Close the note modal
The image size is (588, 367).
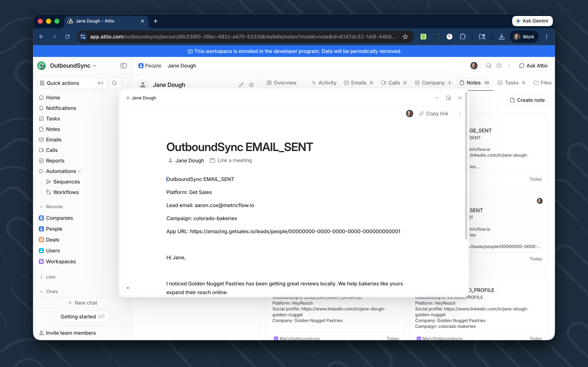(460, 98)
